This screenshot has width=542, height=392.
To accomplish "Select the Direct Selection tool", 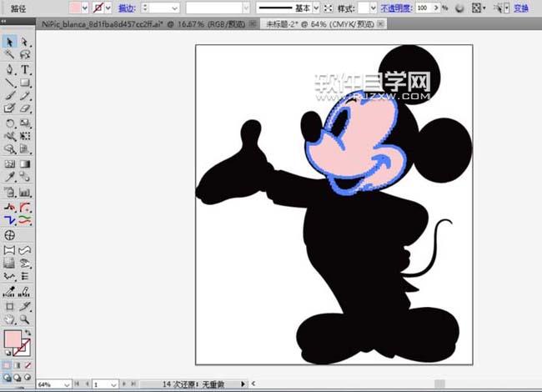I will 24,41.
